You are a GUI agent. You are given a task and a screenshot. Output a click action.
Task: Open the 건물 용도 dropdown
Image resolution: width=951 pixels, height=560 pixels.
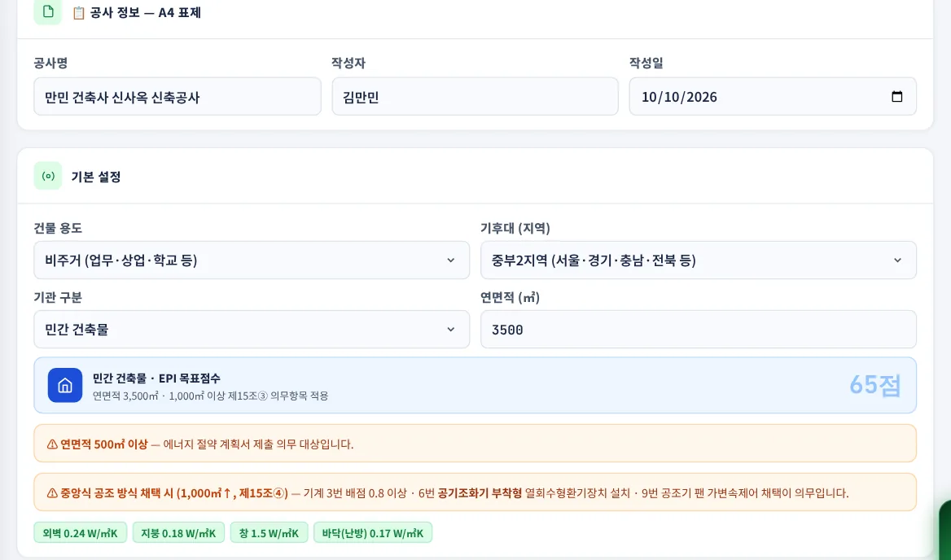[x=252, y=260]
